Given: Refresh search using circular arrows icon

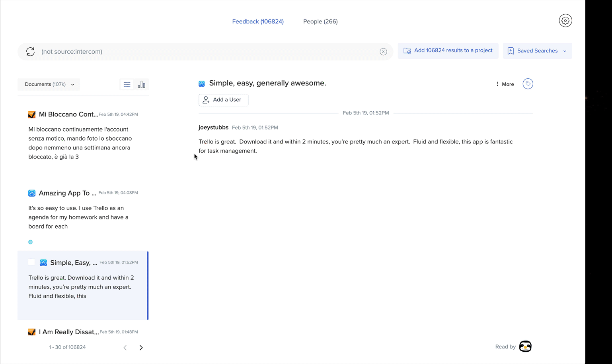Looking at the screenshot, I should coord(30,52).
